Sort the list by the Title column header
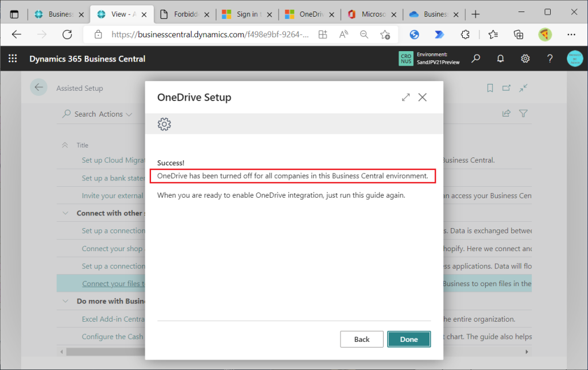This screenshot has width=588, height=370. tap(83, 145)
